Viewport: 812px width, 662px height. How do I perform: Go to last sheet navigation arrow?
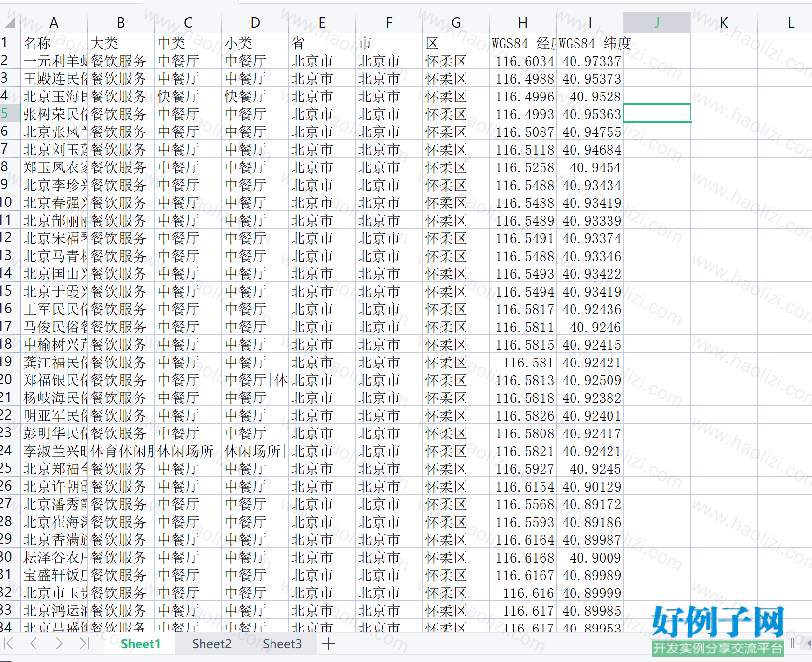[x=84, y=643]
